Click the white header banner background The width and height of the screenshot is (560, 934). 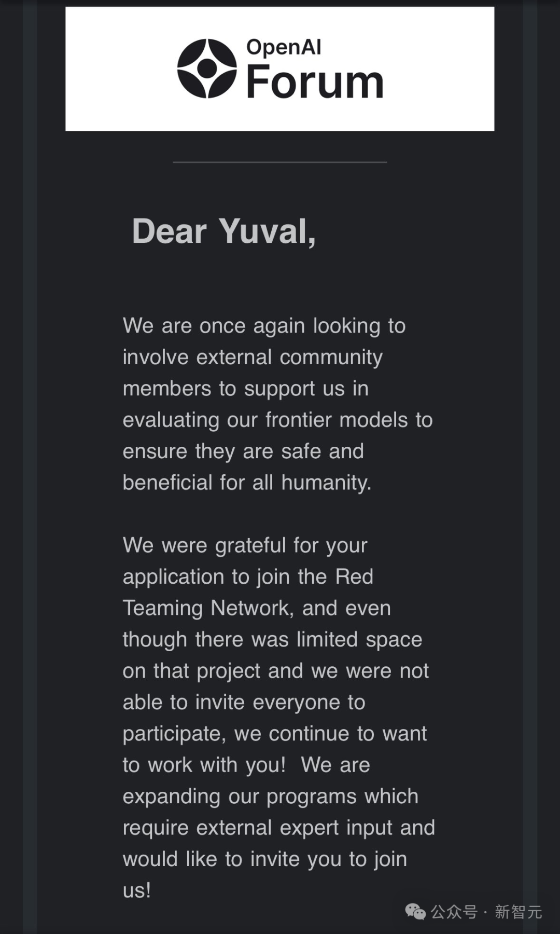(280, 68)
